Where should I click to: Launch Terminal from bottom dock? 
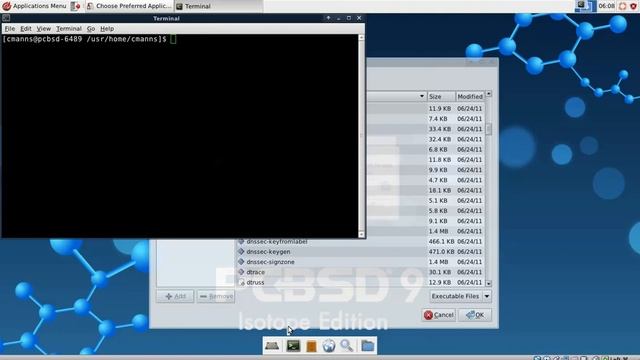pyautogui.click(x=293, y=346)
